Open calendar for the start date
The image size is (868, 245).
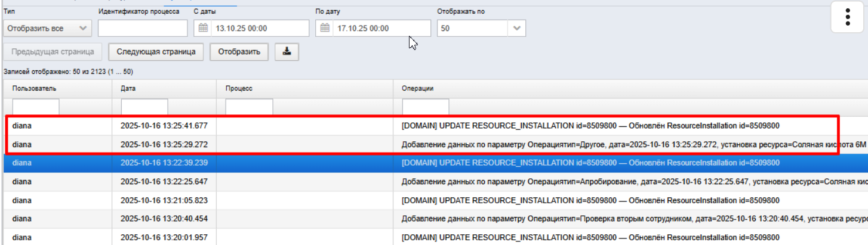tap(203, 28)
